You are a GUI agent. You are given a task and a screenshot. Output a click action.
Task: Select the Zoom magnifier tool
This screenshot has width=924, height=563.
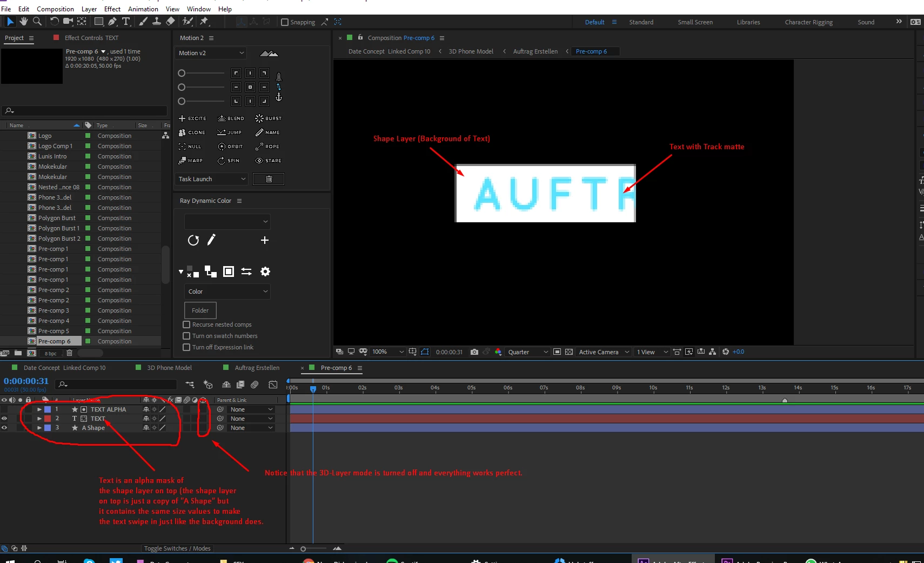tap(37, 22)
